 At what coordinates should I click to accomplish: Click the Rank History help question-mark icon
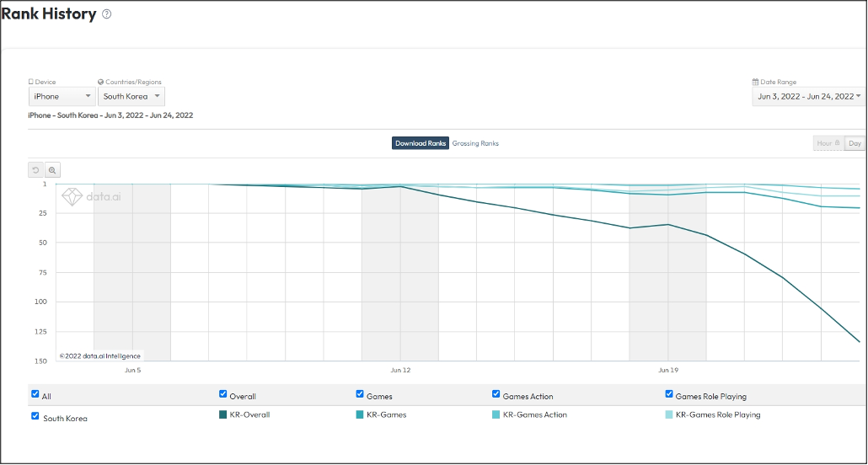pyautogui.click(x=106, y=14)
